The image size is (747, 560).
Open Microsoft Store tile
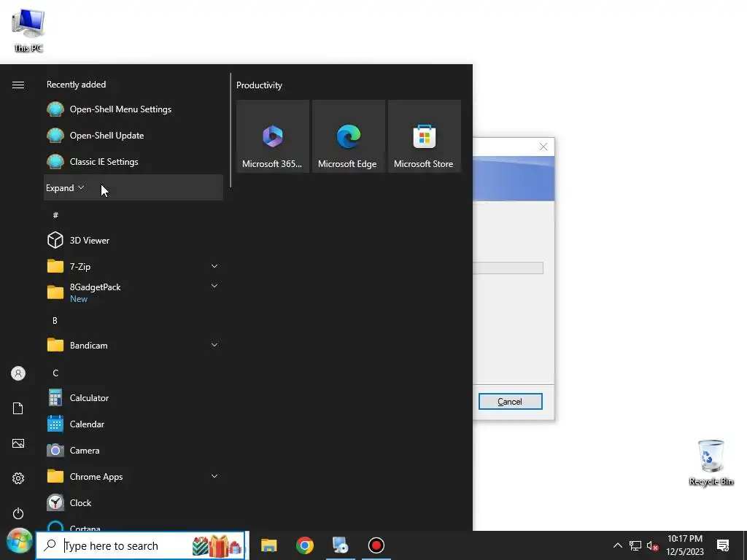coord(424,136)
